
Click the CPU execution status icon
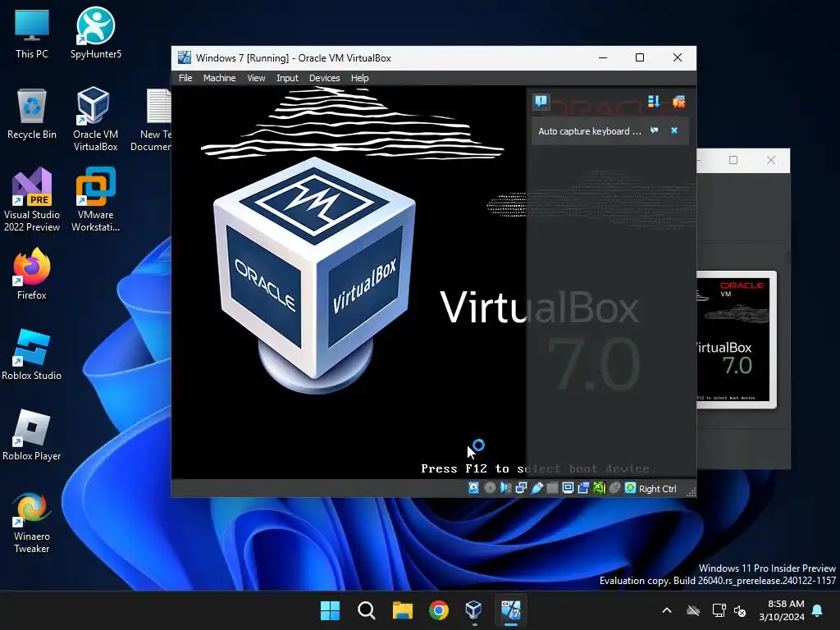pyautogui.click(x=599, y=488)
